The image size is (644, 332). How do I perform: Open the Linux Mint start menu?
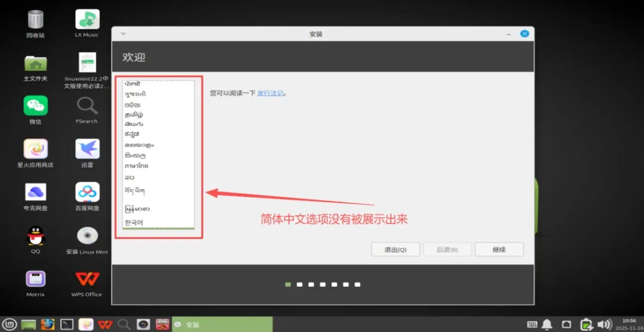pos(11,325)
